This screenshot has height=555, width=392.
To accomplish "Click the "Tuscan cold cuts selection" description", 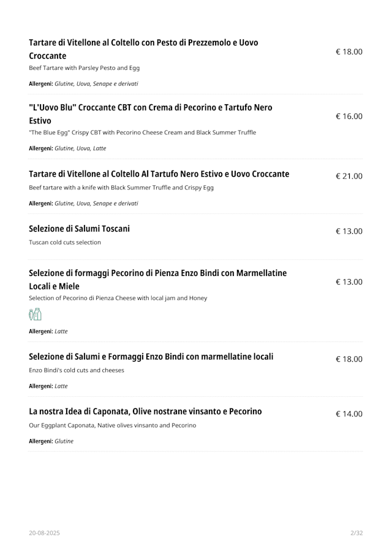I will point(65,242).
